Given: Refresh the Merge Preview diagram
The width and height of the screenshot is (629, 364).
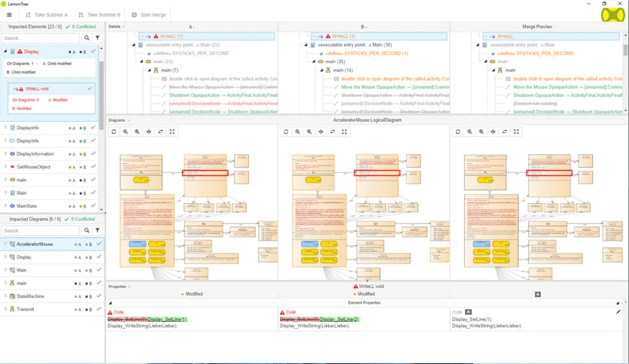Looking at the screenshot, I should [x=458, y=132].
